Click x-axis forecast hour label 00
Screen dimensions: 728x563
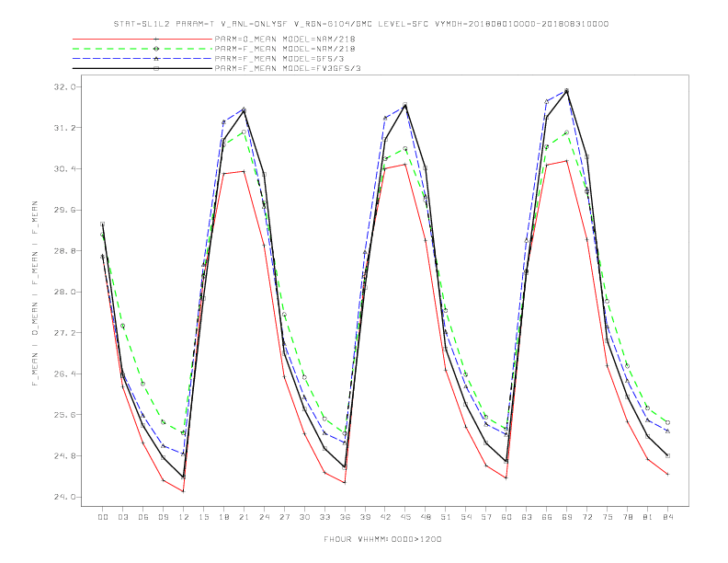(x=103, y=517)
